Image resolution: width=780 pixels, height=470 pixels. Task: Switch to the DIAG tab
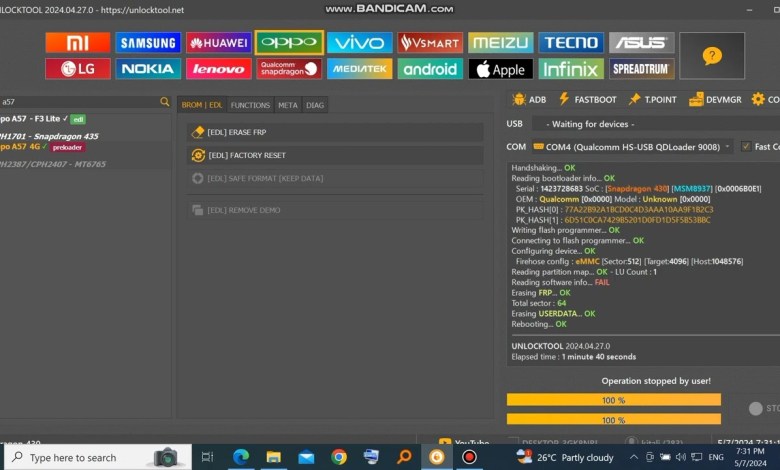[x=314, y=105]
